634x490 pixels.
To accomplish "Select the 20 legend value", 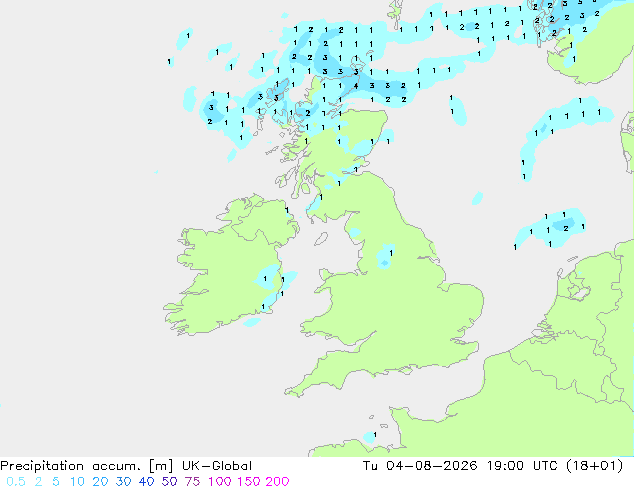I will [100, 482].
